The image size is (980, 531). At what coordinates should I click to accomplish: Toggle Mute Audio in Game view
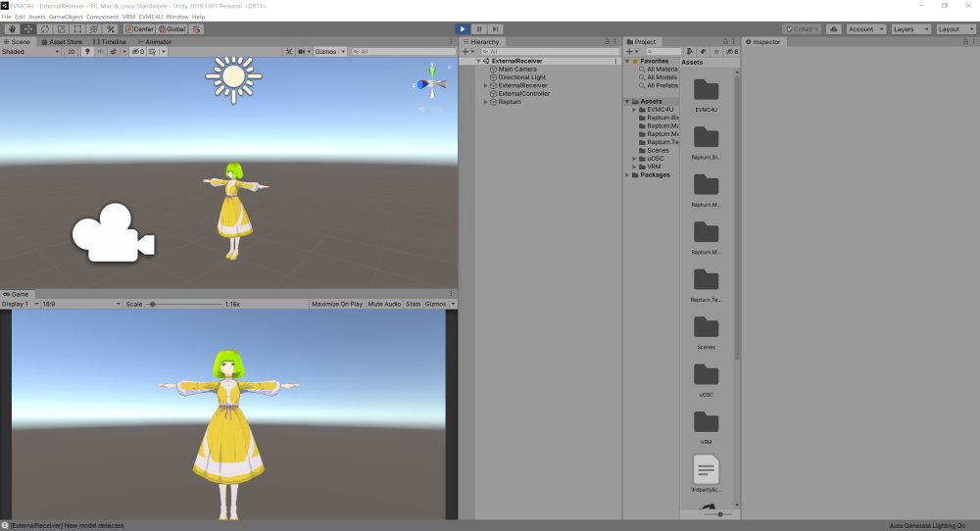[384, 304]
